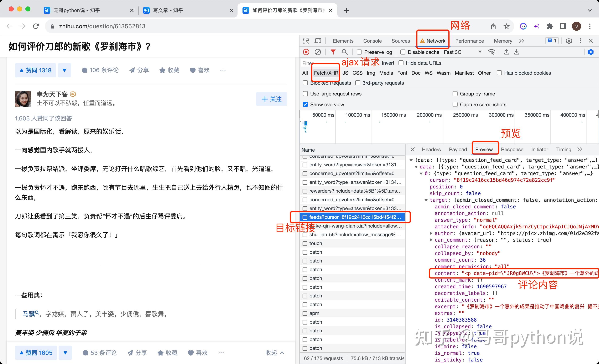Open network search with the magnifier icon
Image resolution: width=599 pixels, height=364 pixels.
pos(344,52)
